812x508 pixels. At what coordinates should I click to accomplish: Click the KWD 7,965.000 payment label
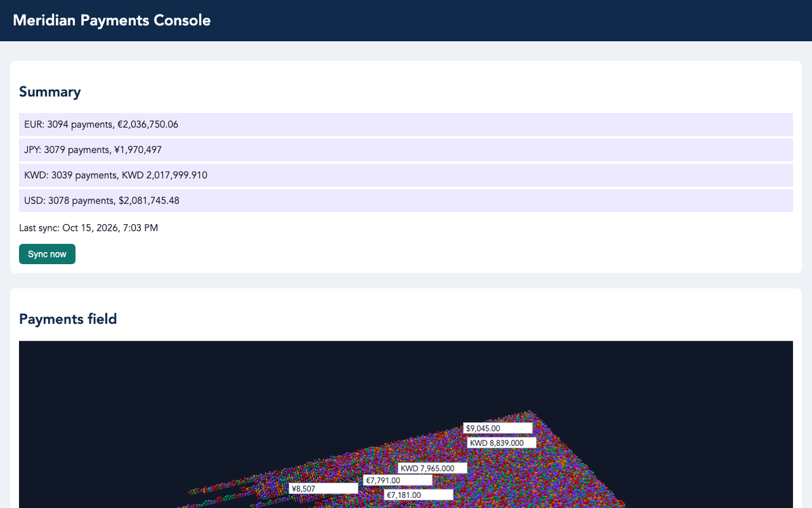[432, 468]
